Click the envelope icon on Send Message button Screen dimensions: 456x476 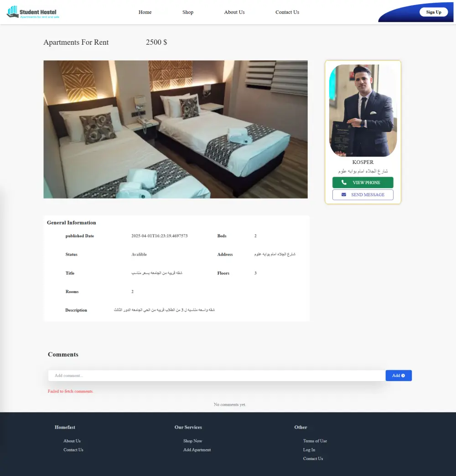tap(343, 194)
